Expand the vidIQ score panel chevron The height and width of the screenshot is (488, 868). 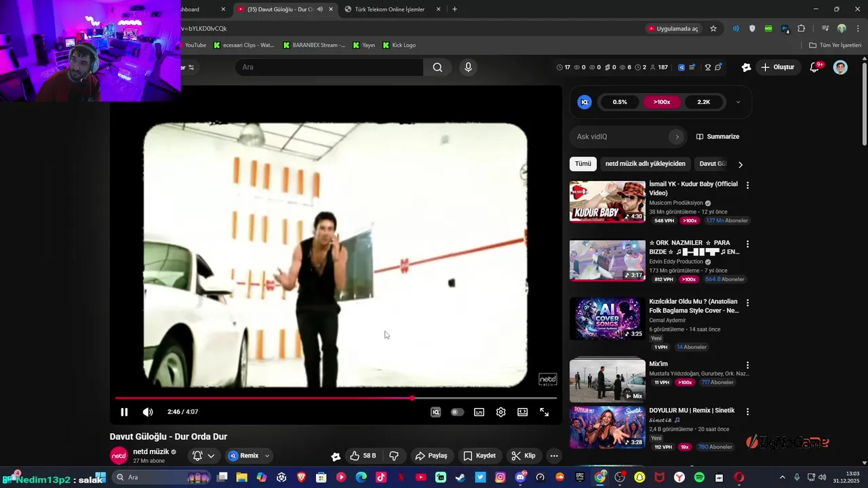coord(738,102)
